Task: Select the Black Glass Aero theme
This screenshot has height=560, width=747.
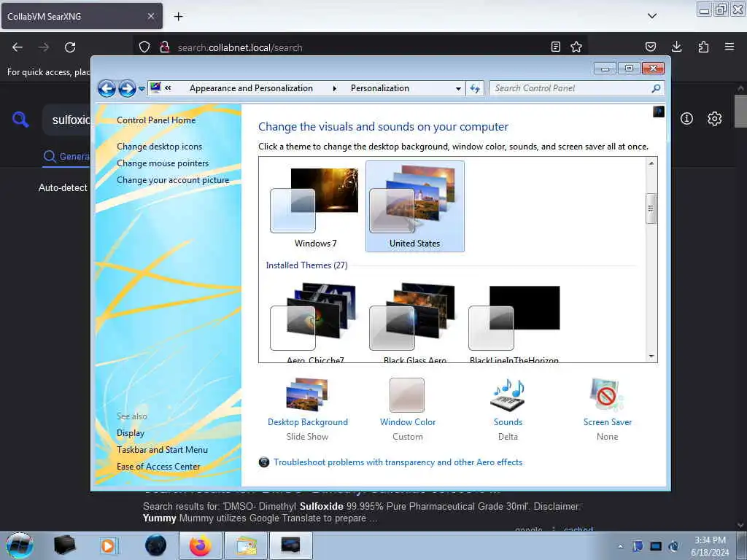Action: pyautogui.click(x=414, y=322)
